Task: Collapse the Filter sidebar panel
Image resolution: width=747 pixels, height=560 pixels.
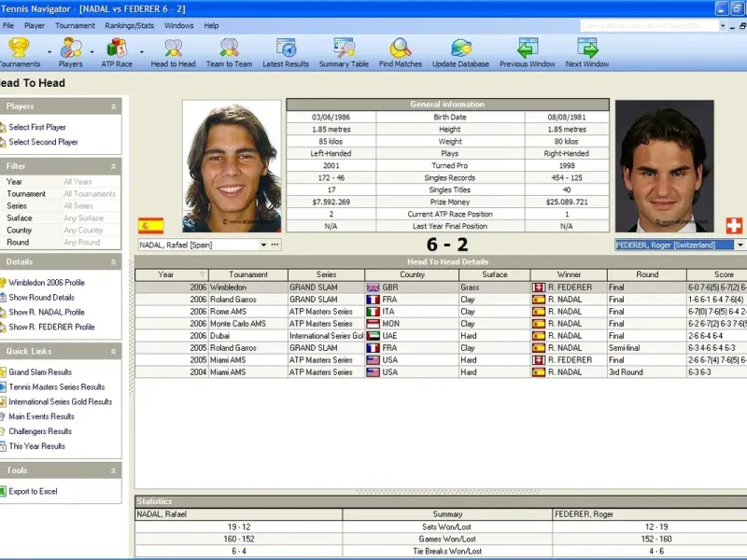Action: 113,167
